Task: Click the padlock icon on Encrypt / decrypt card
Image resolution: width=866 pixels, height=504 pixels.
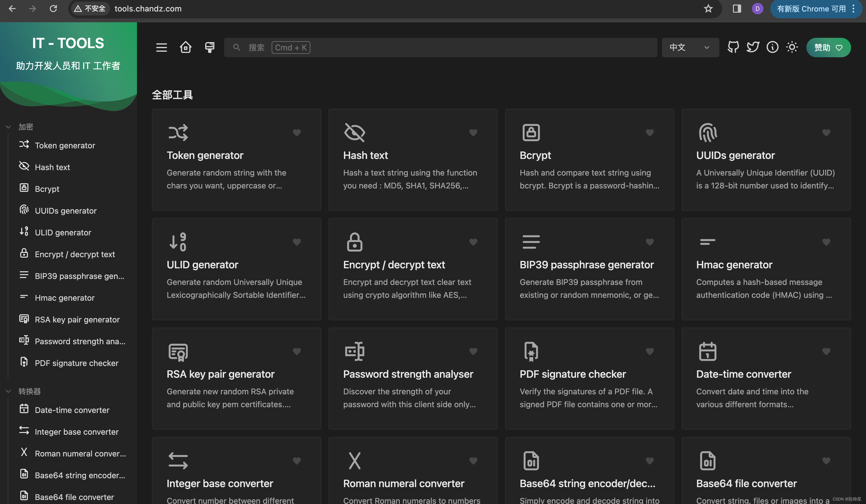Action: [x=354, y=242]
